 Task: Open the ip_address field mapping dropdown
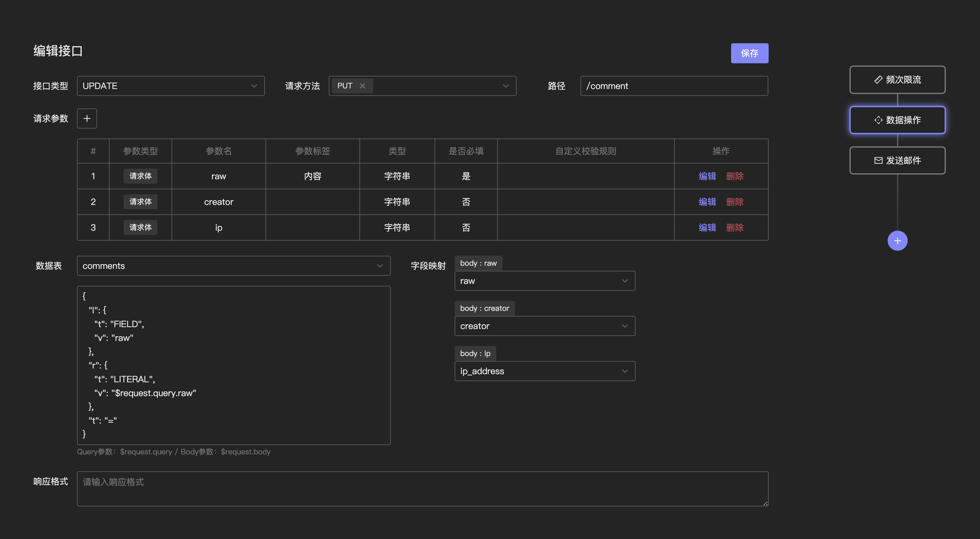click(x=544, y=371)
